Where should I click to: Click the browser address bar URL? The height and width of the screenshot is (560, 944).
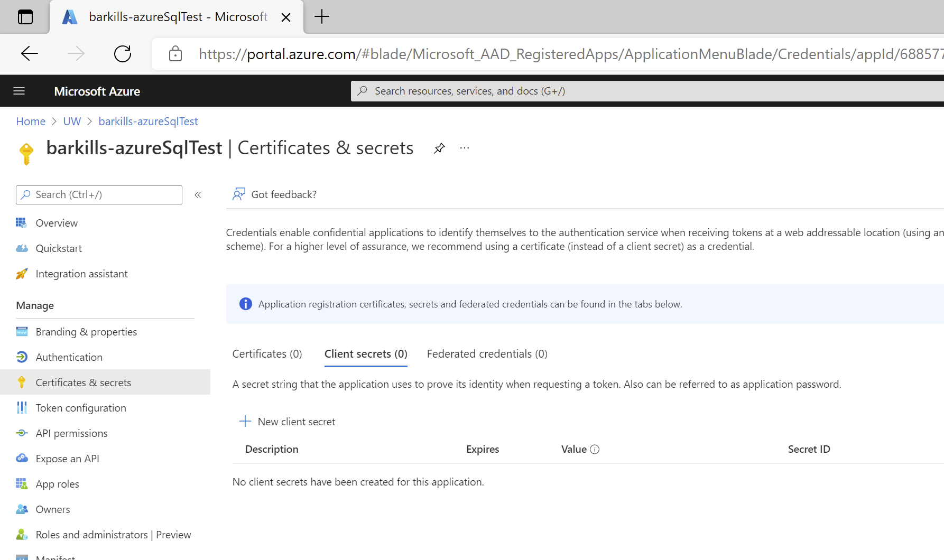coord(571,54)
